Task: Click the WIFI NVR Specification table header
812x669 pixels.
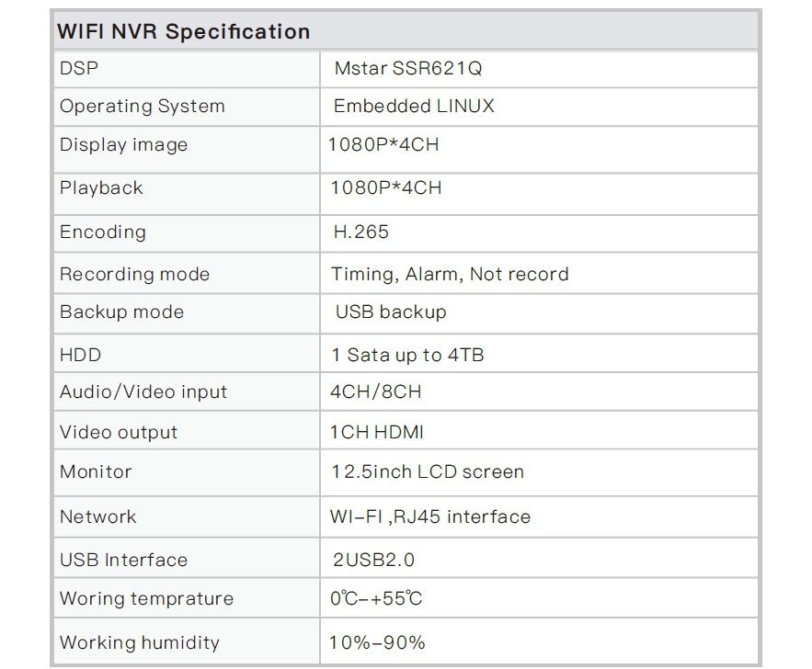Action: 184,31
